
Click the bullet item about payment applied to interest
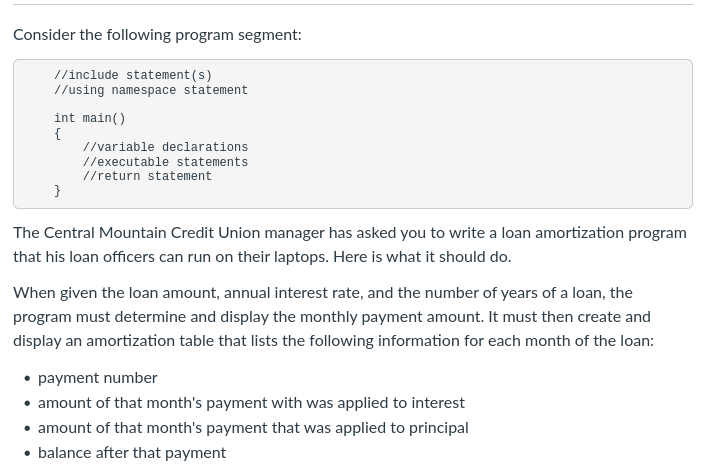pyautogui.click(x=251, y=403)
